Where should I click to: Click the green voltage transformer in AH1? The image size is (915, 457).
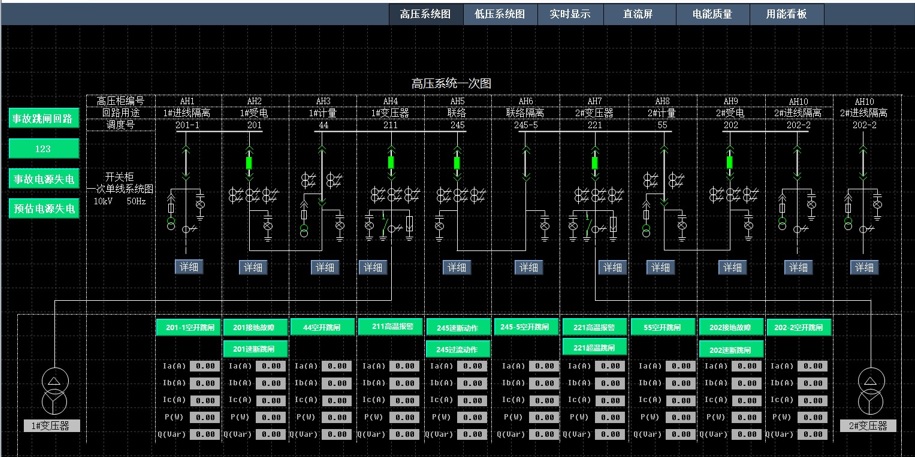(171, 223)
